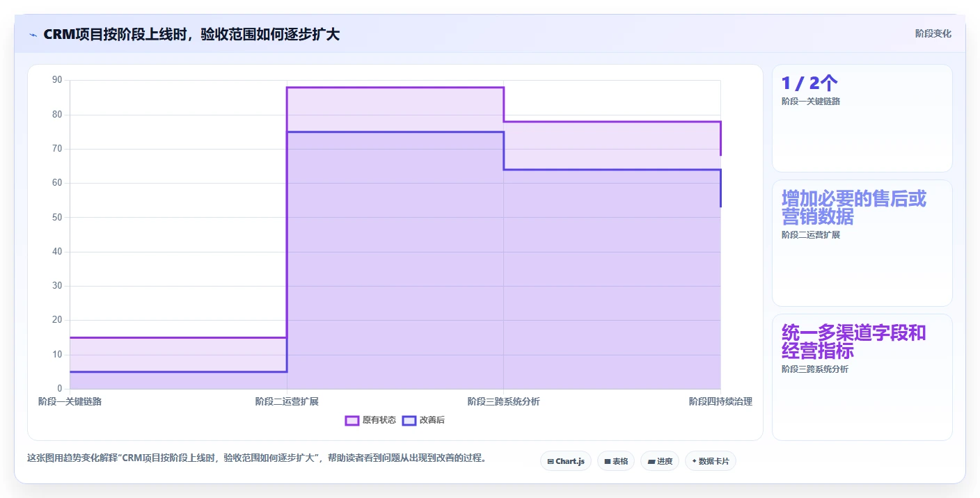
Task: Click the lightning icon beside the CRM title
Action: pyautogui.click(x=33, y=35)
